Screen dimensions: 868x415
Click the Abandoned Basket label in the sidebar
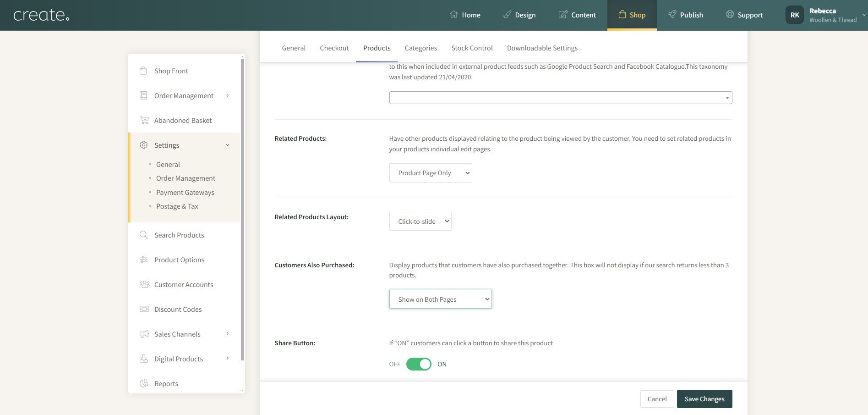click(x=183, y=120)
